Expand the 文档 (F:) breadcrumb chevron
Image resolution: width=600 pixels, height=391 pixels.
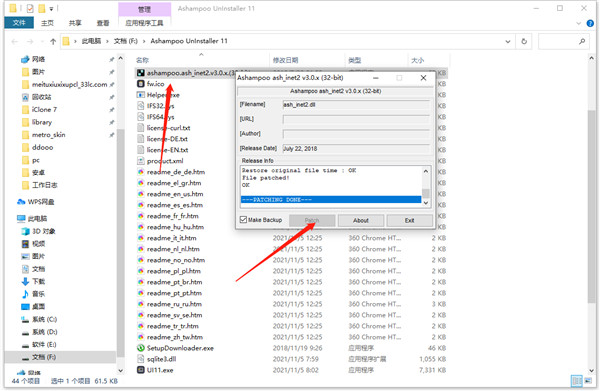pos(144,41)
